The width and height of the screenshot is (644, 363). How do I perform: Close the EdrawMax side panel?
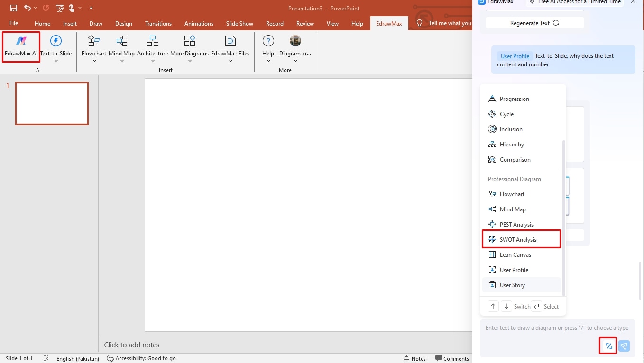(633, 2)
